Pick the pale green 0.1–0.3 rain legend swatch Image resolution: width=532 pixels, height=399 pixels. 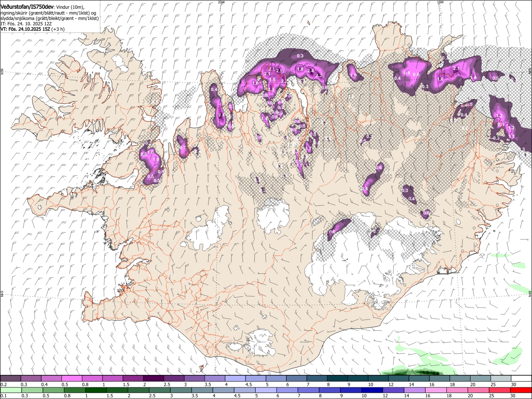coord(10,390)
